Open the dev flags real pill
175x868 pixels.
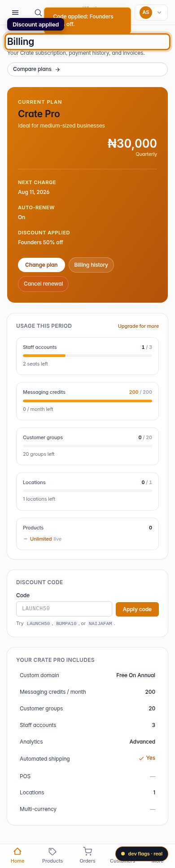point(142,854)
